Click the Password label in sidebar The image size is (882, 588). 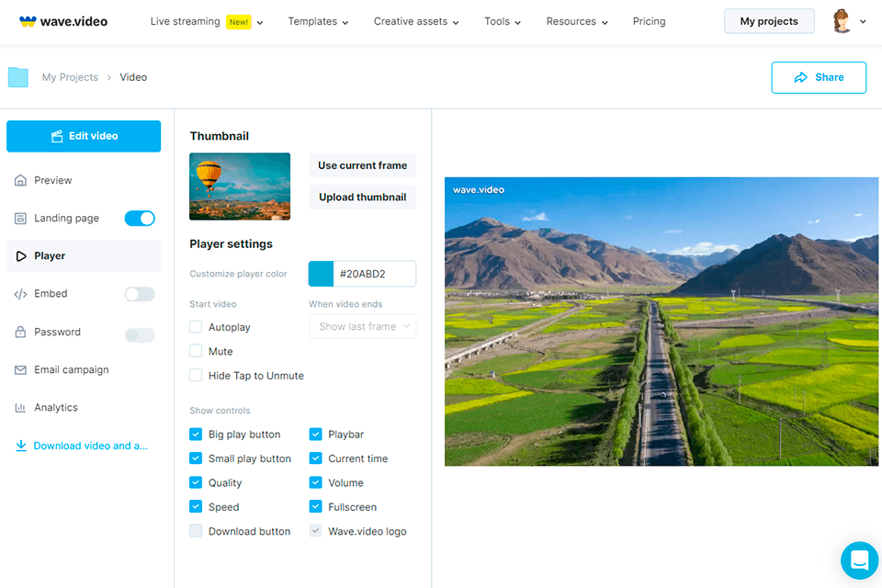point(57,332)
